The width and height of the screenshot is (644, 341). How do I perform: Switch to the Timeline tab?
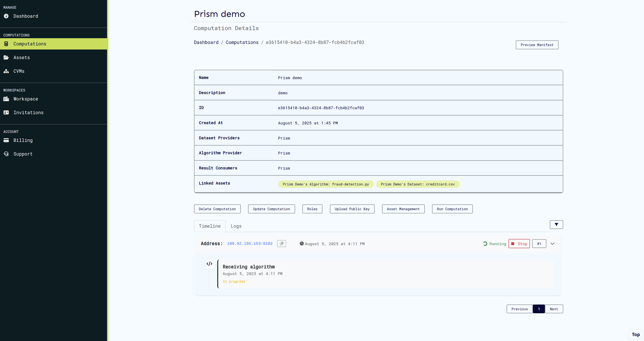(210, 226)
